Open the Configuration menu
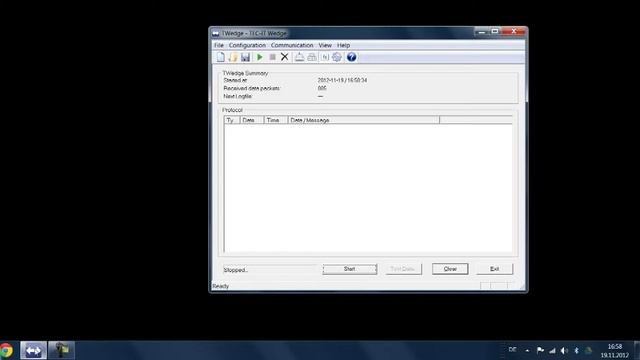Viewport: 640px width, 360px height. point(247,45)
